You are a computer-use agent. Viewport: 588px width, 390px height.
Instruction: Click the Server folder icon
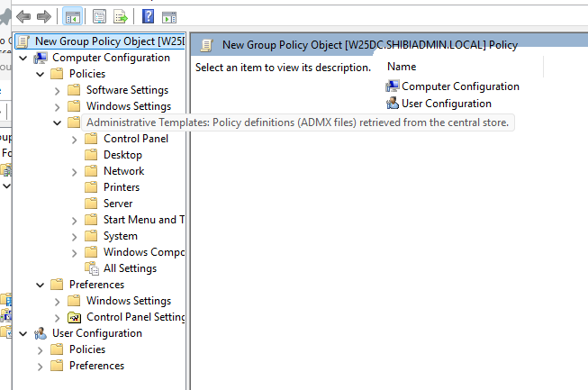coord(91,204)
